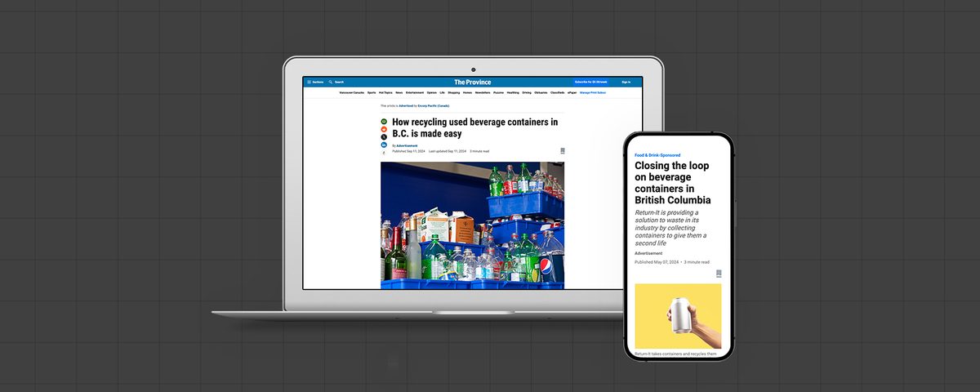Screen dimensions: 980x392
Task: Open the Vancouver Canucks nav item
Action: click(352, 93)
